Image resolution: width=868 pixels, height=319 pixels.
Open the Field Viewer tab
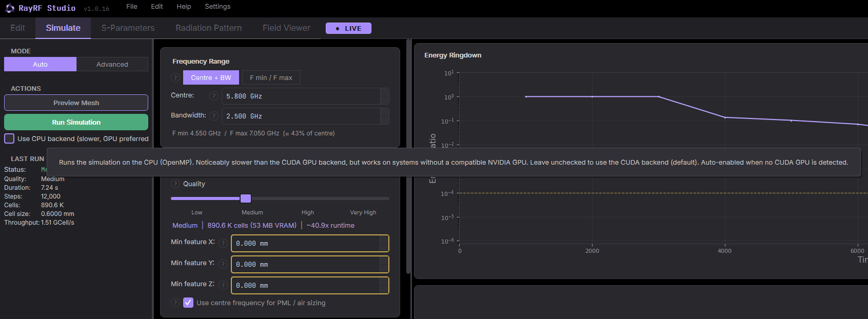[286, 28]
